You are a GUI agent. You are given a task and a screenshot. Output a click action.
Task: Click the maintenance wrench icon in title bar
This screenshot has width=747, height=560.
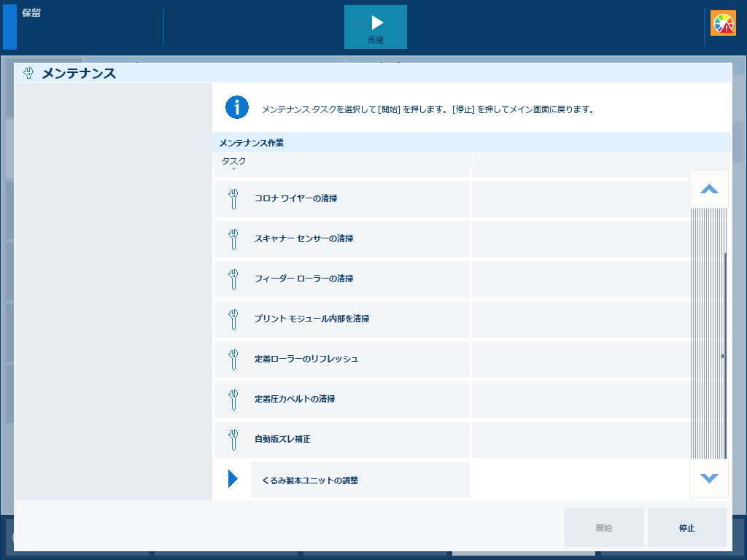28,74
